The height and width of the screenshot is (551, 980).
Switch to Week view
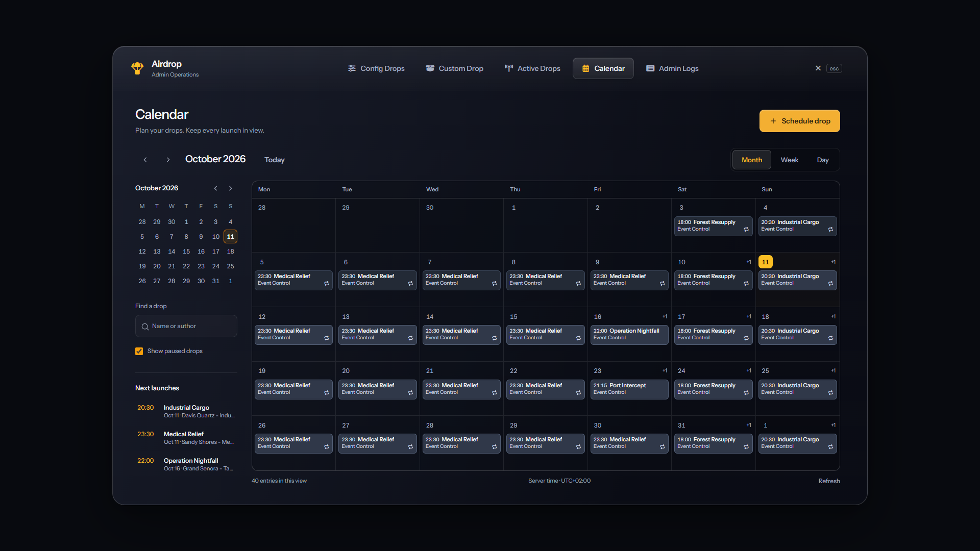790,160
